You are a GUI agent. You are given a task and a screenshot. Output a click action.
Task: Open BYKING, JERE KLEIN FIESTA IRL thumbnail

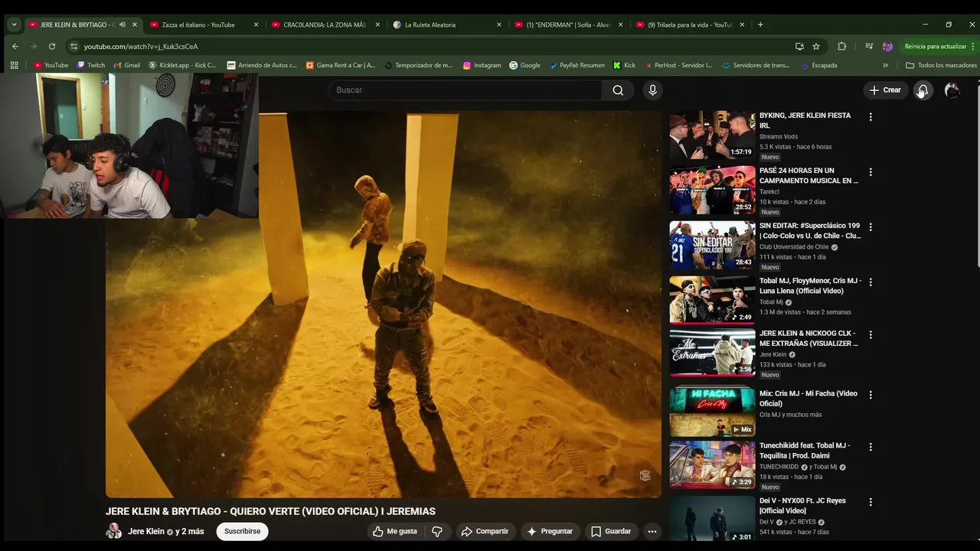pyautogui.click(x=712, y=135)
